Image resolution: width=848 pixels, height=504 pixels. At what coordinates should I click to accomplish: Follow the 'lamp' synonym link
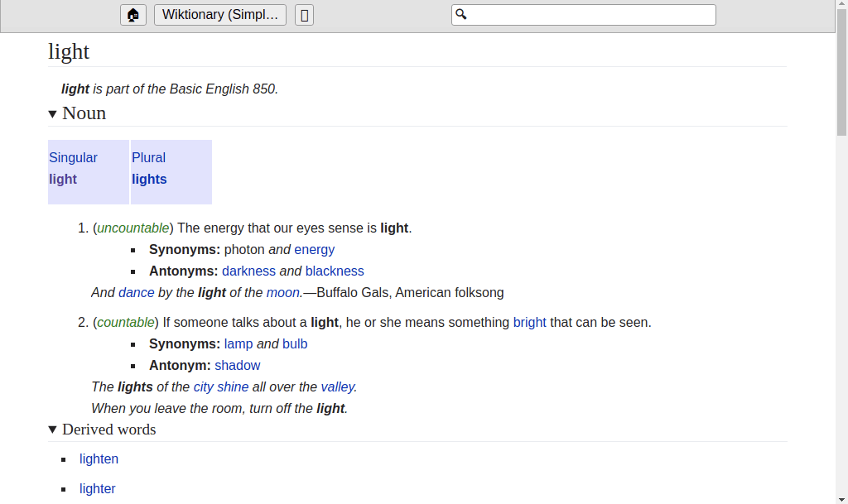pyautogui.click(x=238, y=343)
